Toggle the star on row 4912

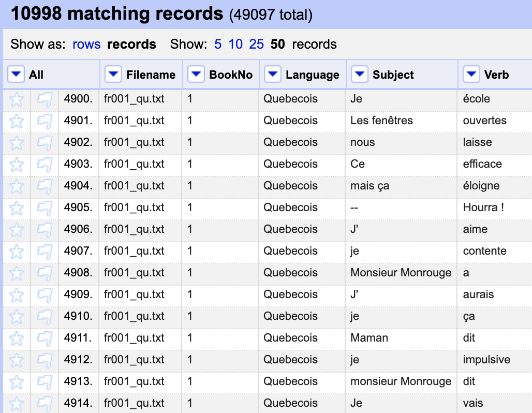tap(17, 360)
